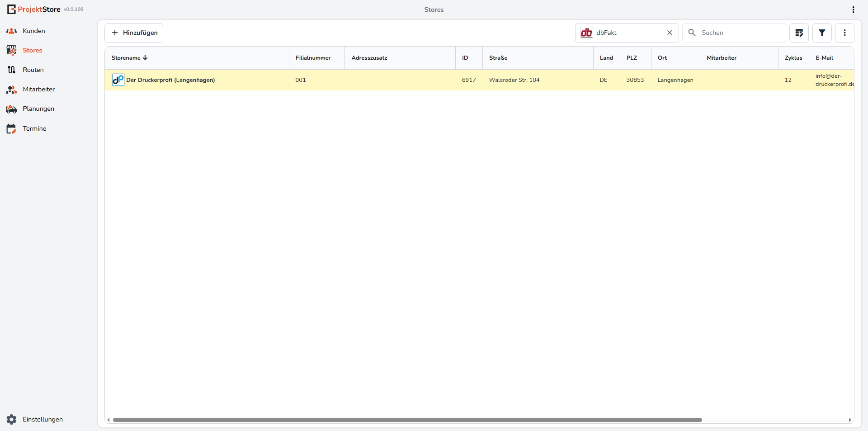Click the Der Druckerprofi store logo
This screenshot has width=868, height=431.
(x=118, y=80)
